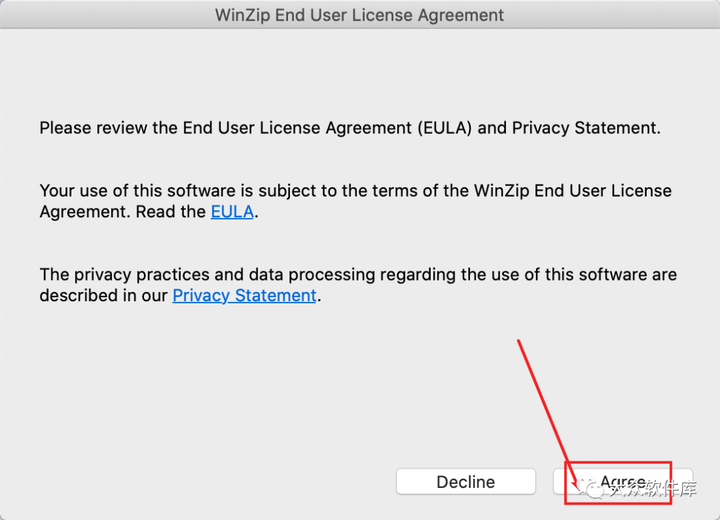The width and height of the screenshot is (720, 520).
Task: Click the "Please review the End User" sentence
Action: [x=350, y=128]
